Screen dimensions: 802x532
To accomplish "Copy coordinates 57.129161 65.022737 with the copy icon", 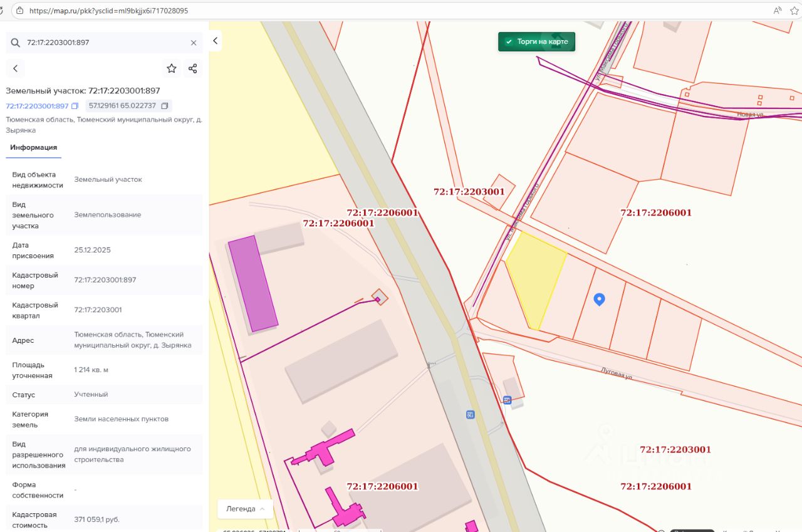I will (165, 106).
